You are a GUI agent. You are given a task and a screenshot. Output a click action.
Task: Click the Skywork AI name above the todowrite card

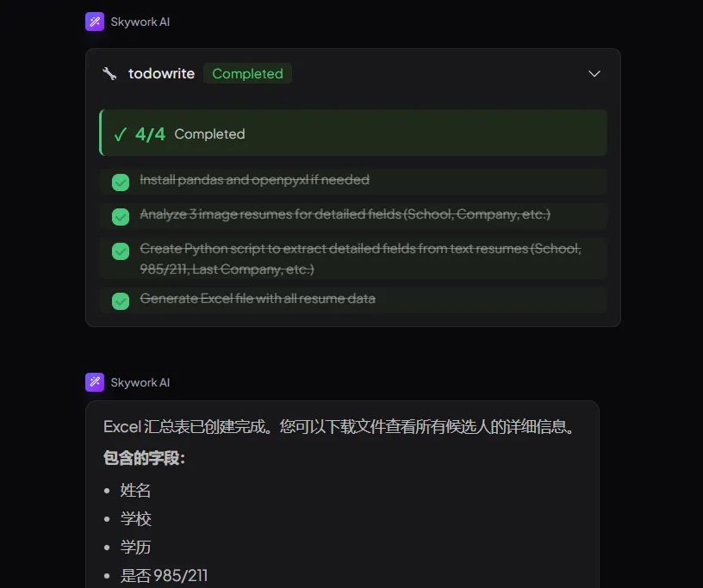(140, 22)
